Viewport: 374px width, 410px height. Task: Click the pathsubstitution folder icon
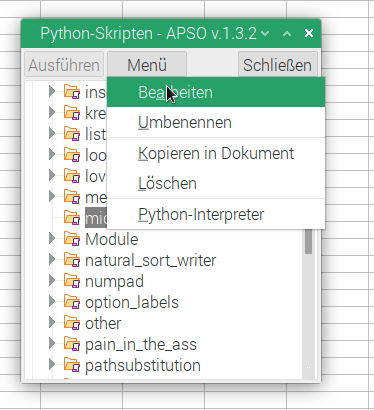click(72, 365)
